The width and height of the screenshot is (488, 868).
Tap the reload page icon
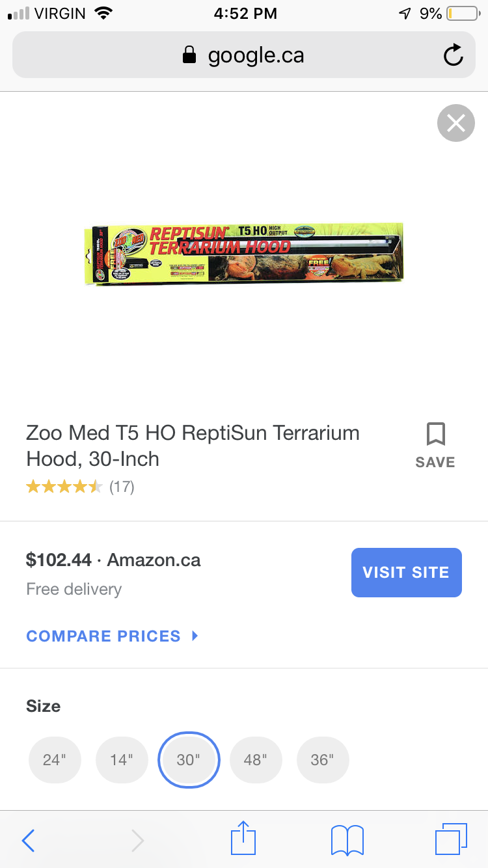point(453,55)
